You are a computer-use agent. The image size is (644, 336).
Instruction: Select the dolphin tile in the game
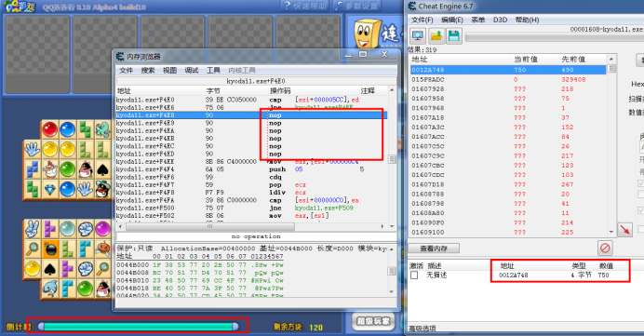(x=50, y=289)
